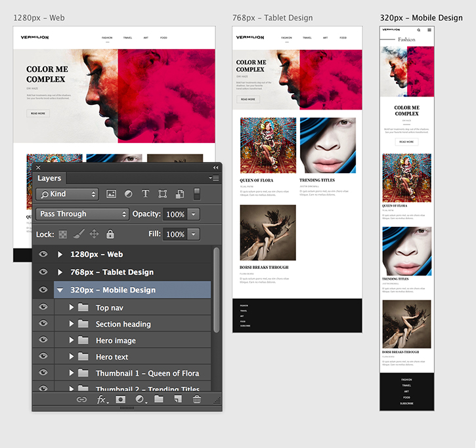The image size is (476, 448).
Task: Collapse the panel with double arrows
Action: click(215, 167)
